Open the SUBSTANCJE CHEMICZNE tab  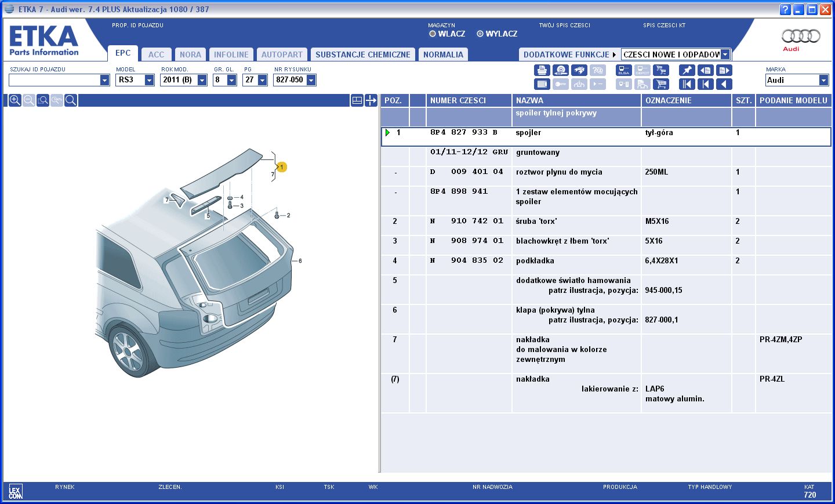(363, 55)
